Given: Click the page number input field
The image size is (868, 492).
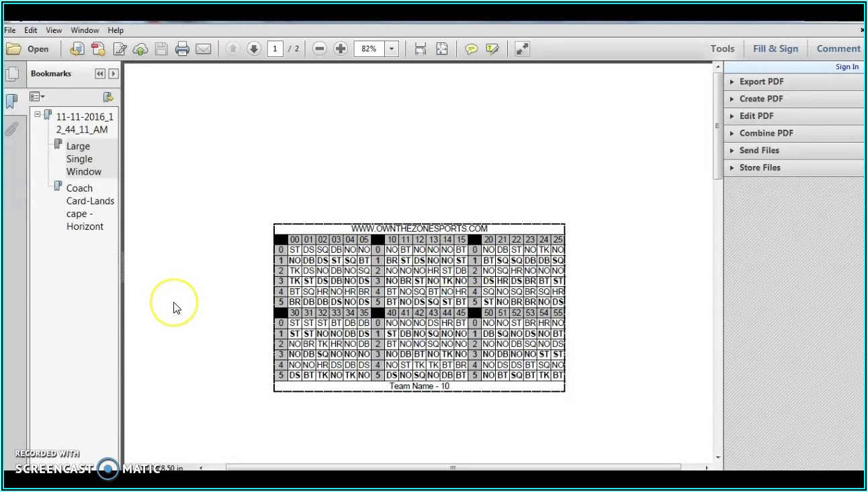Looking at the screenshot, I should point(275,48).
